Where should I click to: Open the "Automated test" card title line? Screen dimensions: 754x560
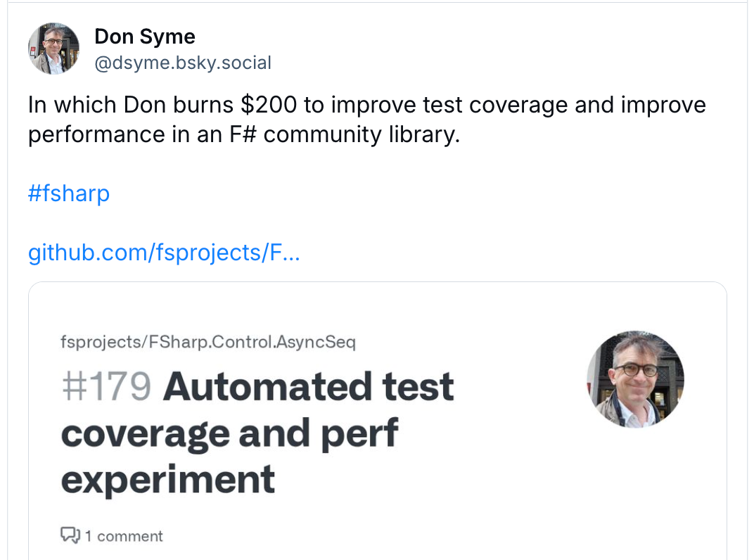(309, 386)
